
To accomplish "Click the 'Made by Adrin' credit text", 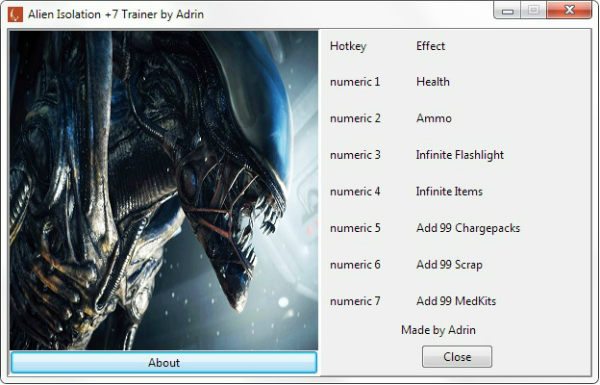I will [438, 330].
